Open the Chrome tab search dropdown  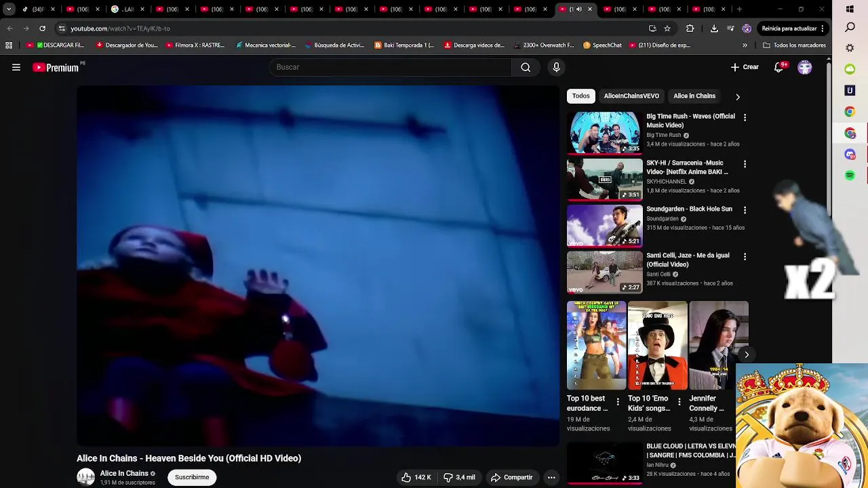coord(9,9)
